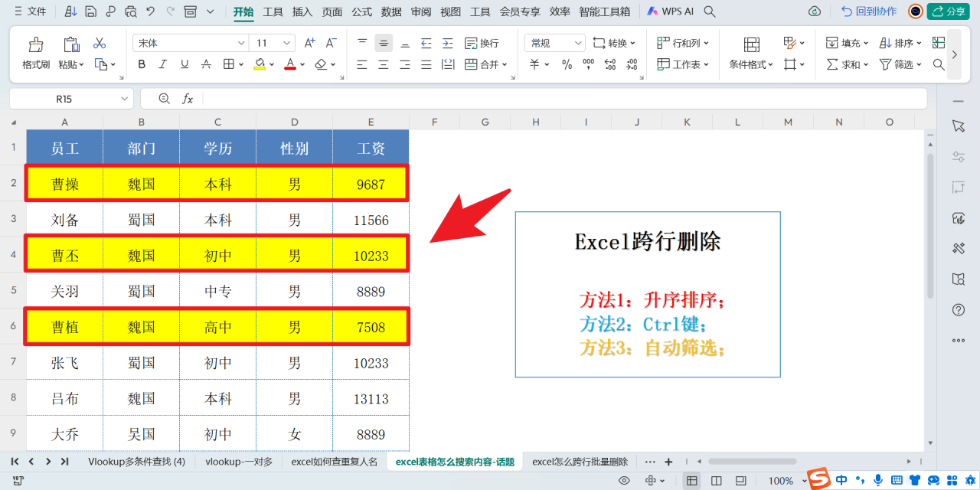Click the Decrease Indent icon
This screenshot has height=490, width=980.
click(426, 44)
